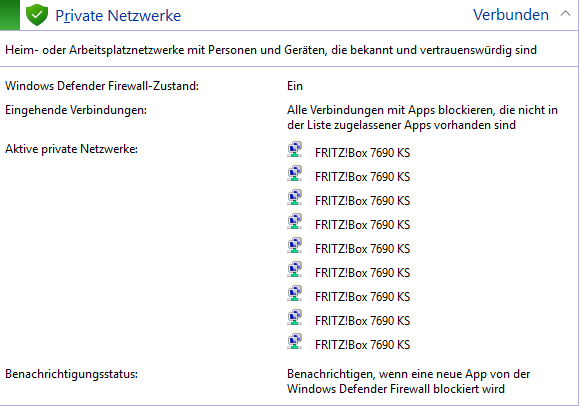Click the Windows Defender Firewall-Zustand label
The image size is (581, 407).
point(102,86)
